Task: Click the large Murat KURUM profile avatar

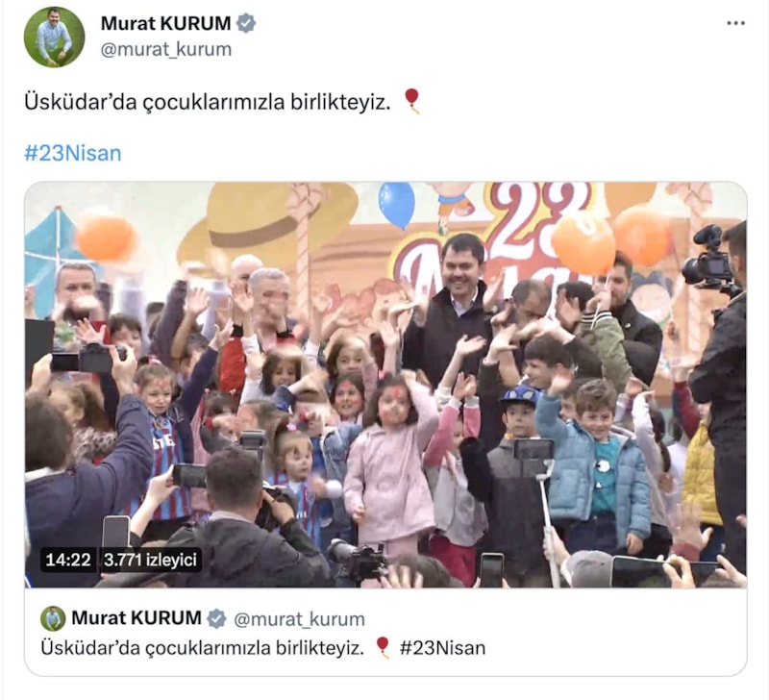Action: click(54, 37)
